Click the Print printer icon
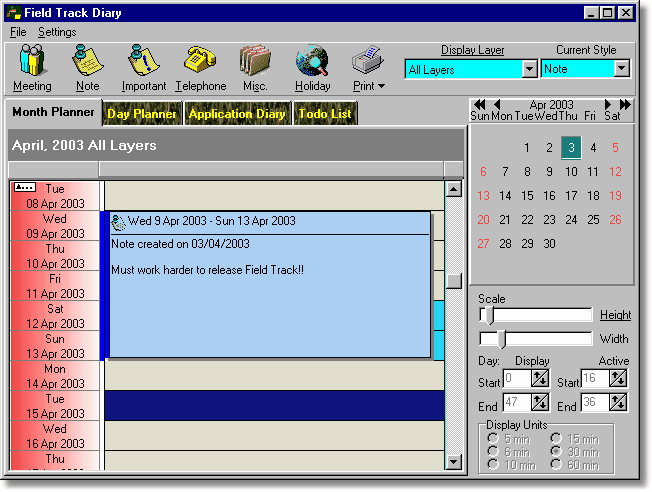 click(x=367, y=59)
